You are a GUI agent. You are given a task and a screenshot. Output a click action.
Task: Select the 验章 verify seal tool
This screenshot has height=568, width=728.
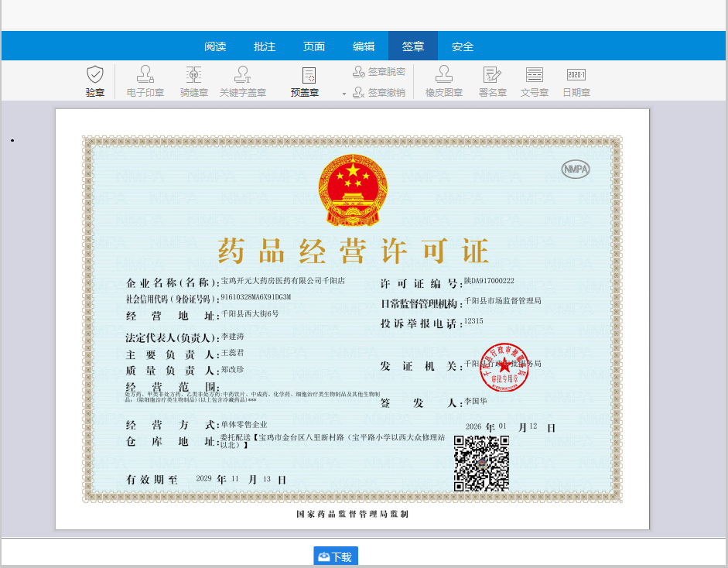pos(94,81)
